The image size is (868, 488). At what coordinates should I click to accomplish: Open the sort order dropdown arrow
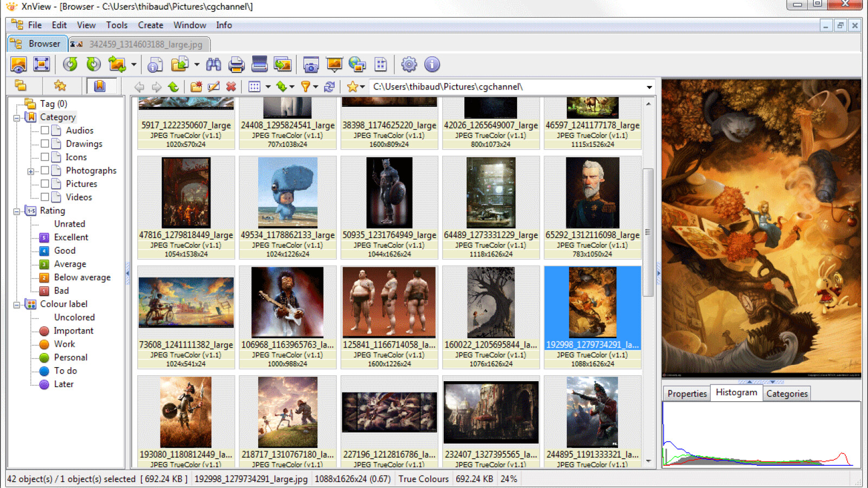[x=291, y=86]
